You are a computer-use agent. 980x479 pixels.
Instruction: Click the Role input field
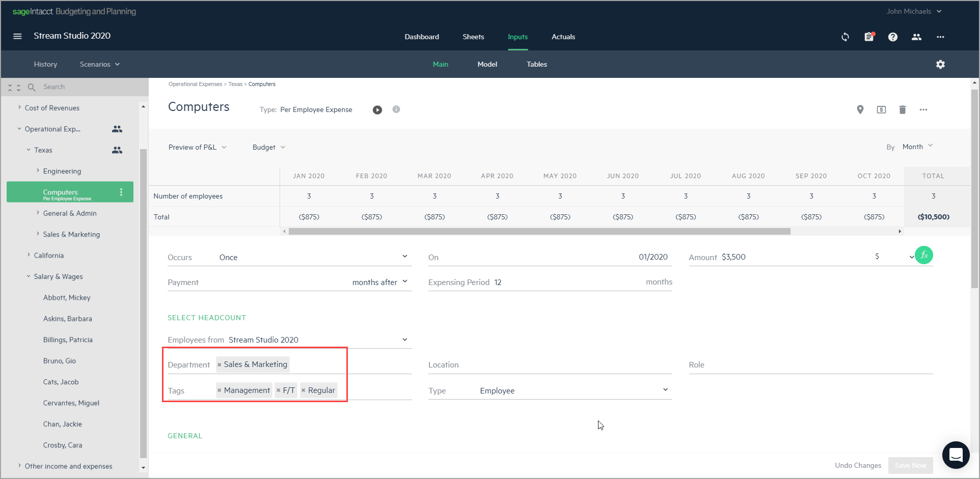(x=811, y=364)
